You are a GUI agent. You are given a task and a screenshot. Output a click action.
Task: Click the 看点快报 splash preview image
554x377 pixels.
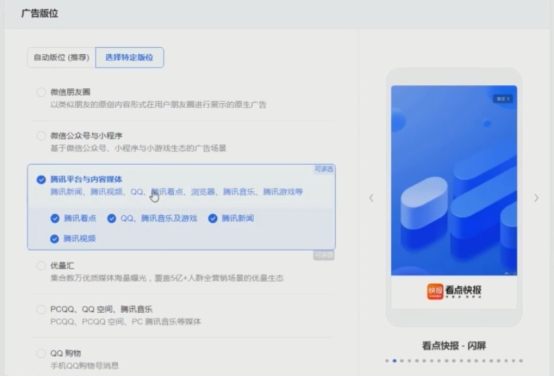pyautogui.click(x=454, y=180)
